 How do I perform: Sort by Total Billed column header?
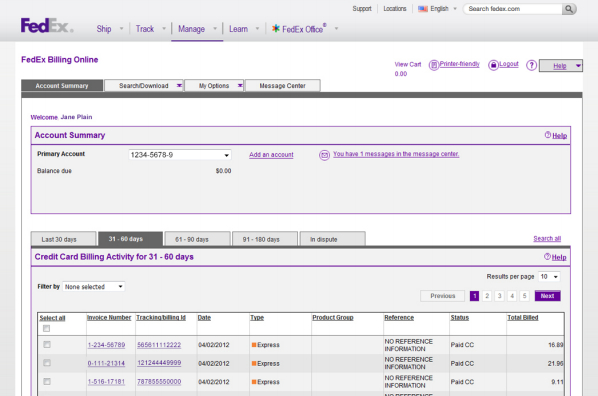tap(522, 317)
